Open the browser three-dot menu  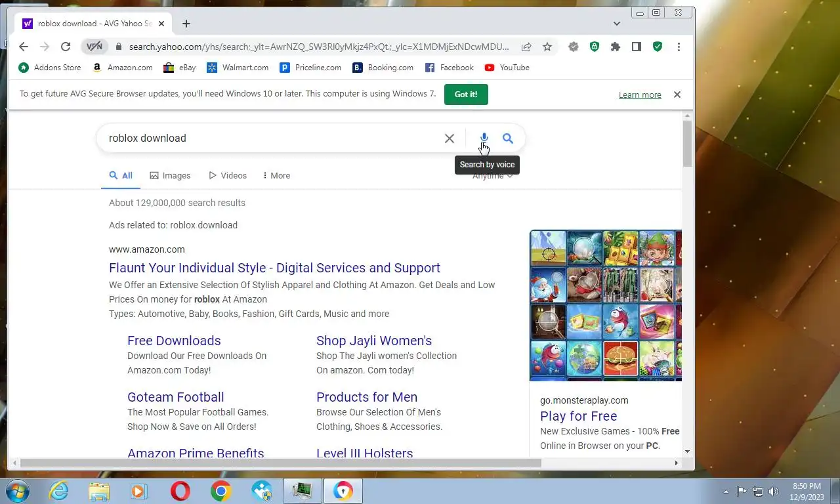tap(679, 47)
